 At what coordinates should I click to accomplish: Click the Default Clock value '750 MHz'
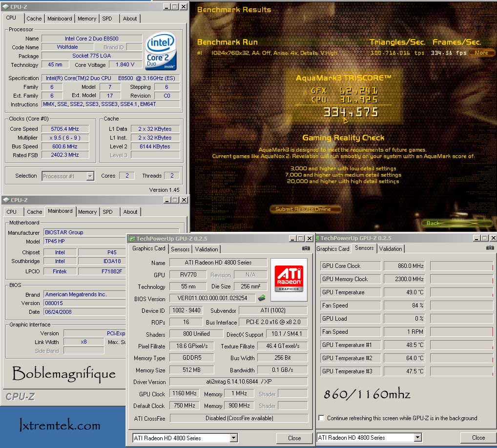[185, 406]
